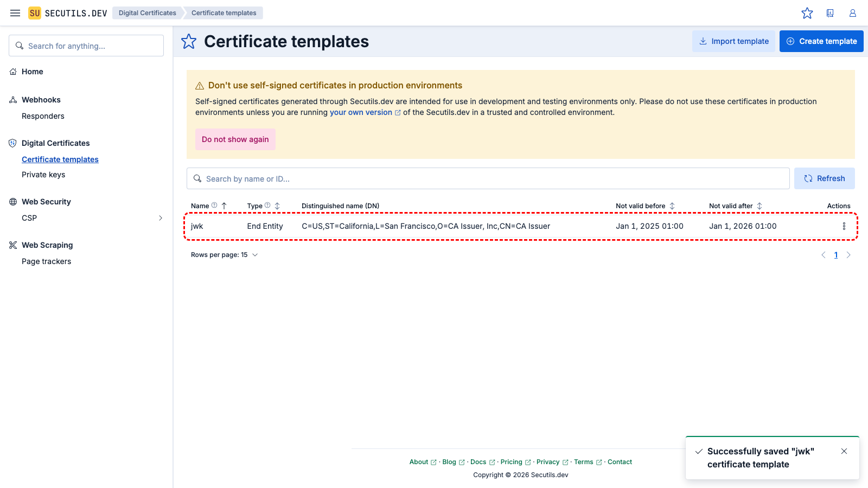This screenshot has width=868, height=488.
Task: Click the help icon next to Type column
Action: click(267, 206)
